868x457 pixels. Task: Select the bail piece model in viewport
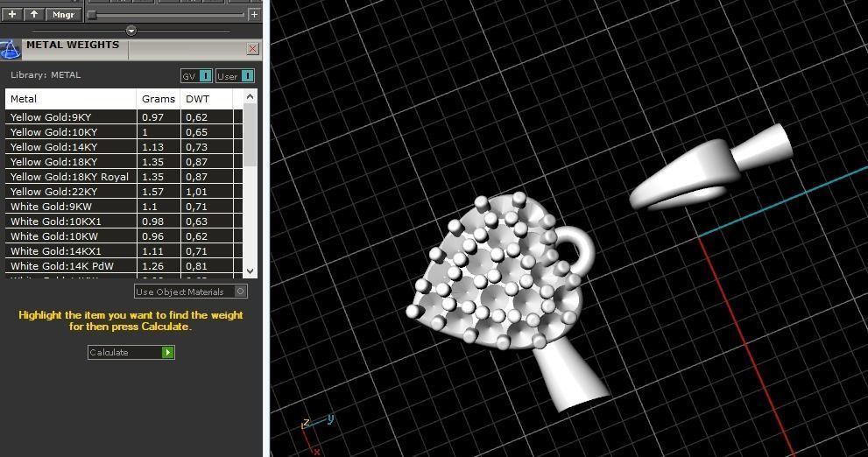[711, 166]
